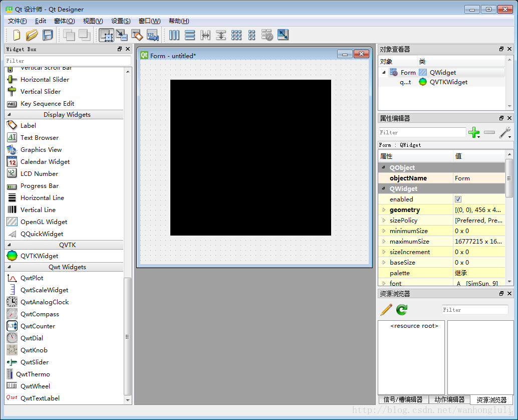This screenshot has width=518, height=420.
Task: Select the Edit Signals/Slots mode icon
Action: pos(122,35)
